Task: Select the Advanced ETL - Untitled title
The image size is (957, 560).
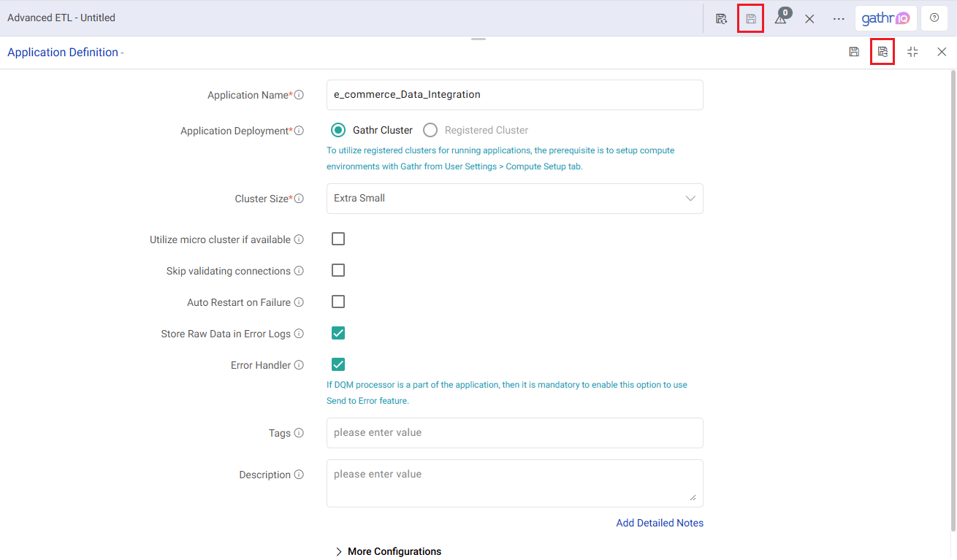Action: click(61, 17)
